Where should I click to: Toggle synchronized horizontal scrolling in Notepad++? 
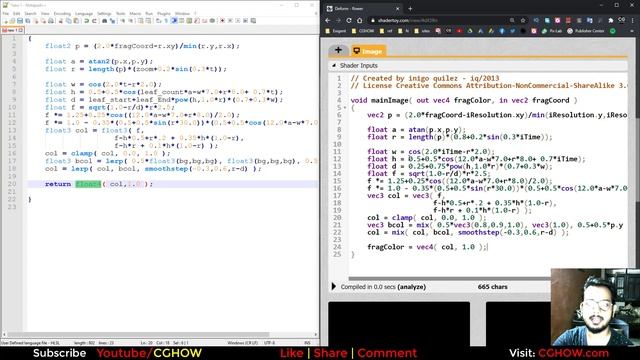(x=149, y=20)
